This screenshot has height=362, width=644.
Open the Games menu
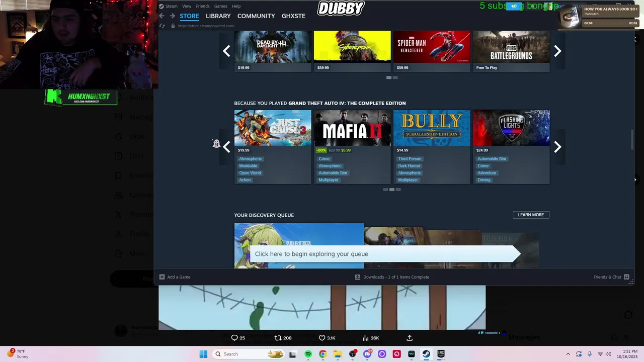(221, 6)
